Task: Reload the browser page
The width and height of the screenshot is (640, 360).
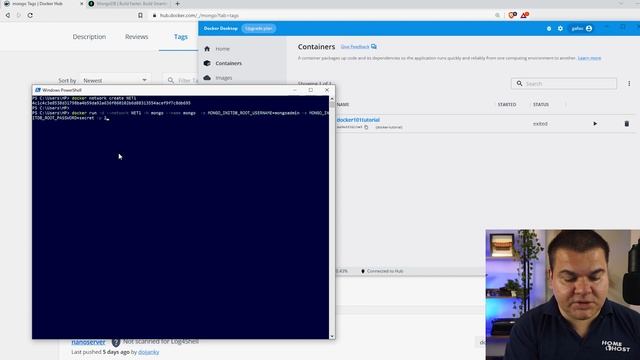Action: (x=30, y=15)
